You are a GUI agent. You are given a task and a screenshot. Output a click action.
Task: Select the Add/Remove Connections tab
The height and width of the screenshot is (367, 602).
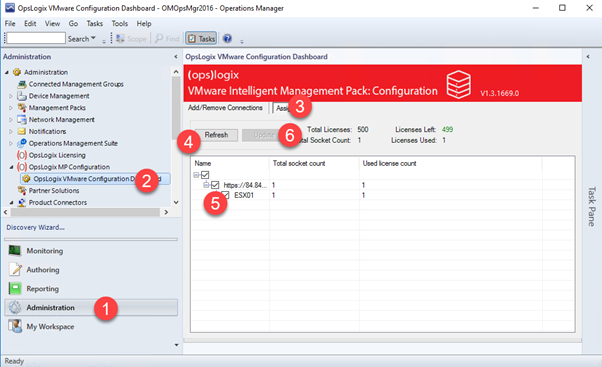point(225,108)
